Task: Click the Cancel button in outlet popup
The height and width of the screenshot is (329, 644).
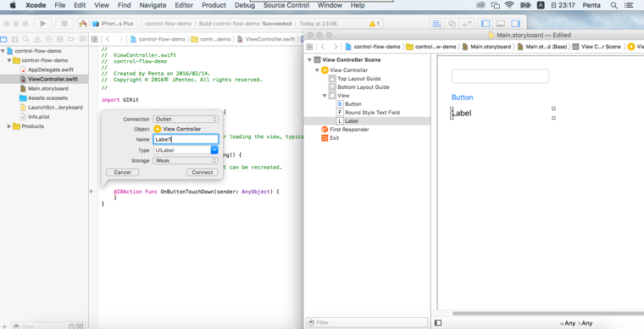Action: [122, 172]
